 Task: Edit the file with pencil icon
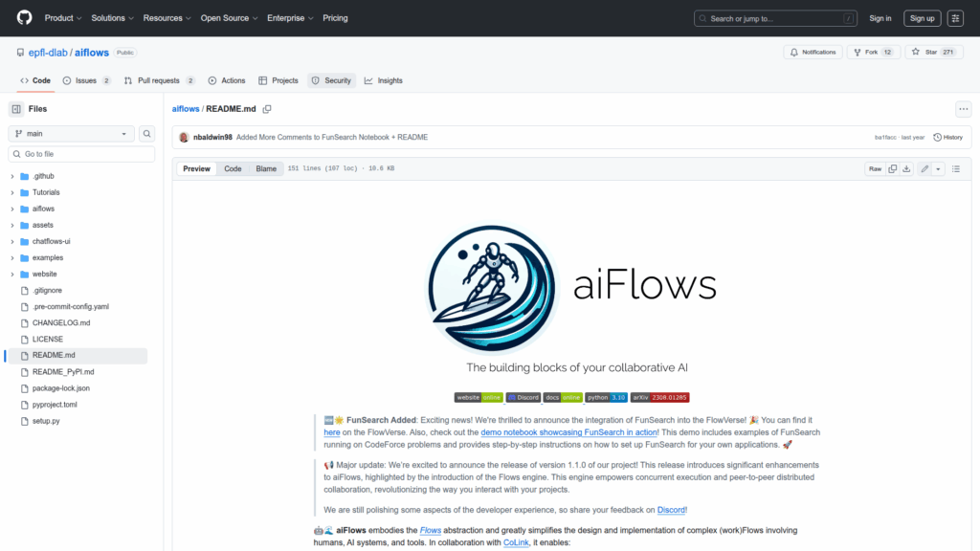(924, 168)
